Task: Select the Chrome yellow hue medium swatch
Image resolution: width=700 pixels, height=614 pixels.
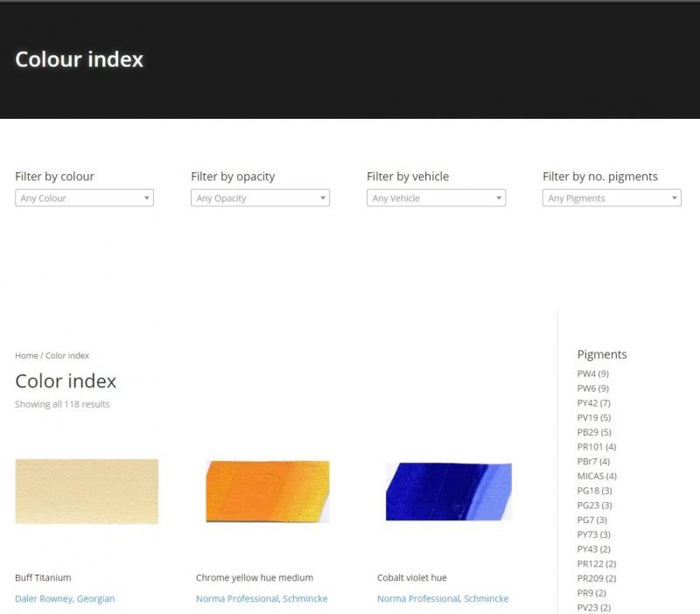Action: pos(268,492)
